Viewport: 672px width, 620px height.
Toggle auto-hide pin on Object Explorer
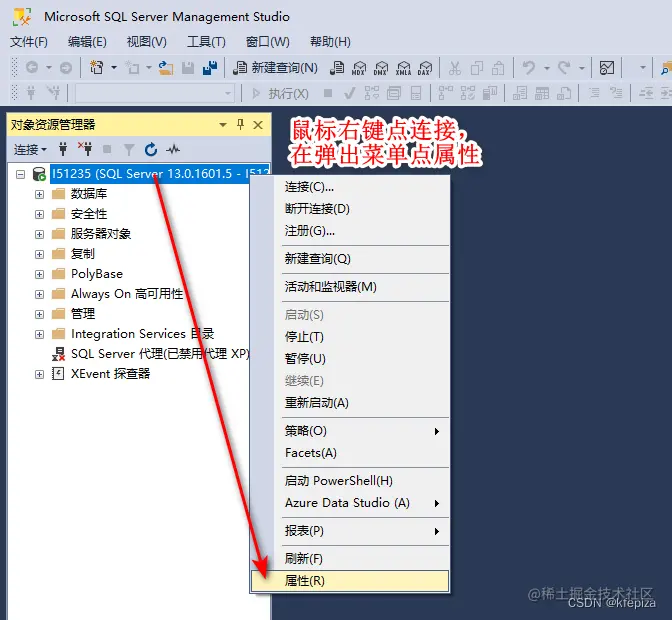point(240,125)
